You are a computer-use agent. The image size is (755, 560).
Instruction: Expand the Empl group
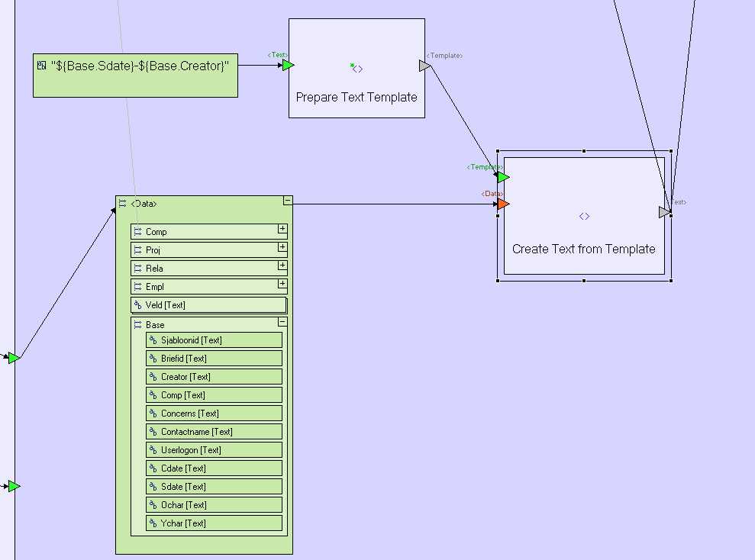coord(282,283)
